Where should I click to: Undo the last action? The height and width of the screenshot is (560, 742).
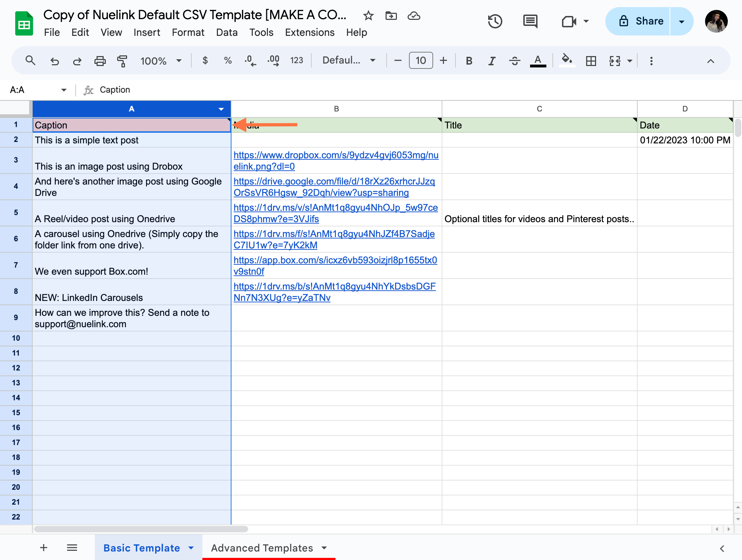(54, 61)
